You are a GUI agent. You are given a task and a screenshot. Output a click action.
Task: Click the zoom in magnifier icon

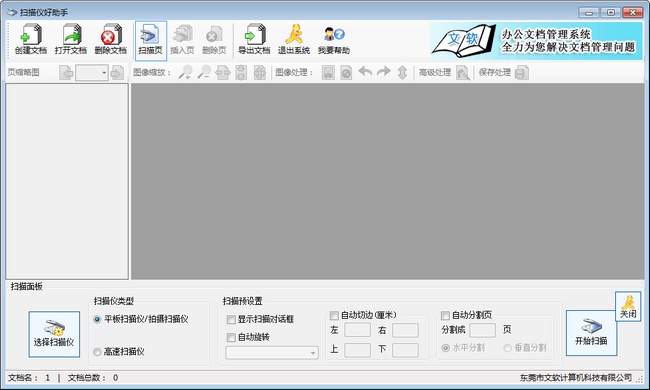(x=185, y=73)
